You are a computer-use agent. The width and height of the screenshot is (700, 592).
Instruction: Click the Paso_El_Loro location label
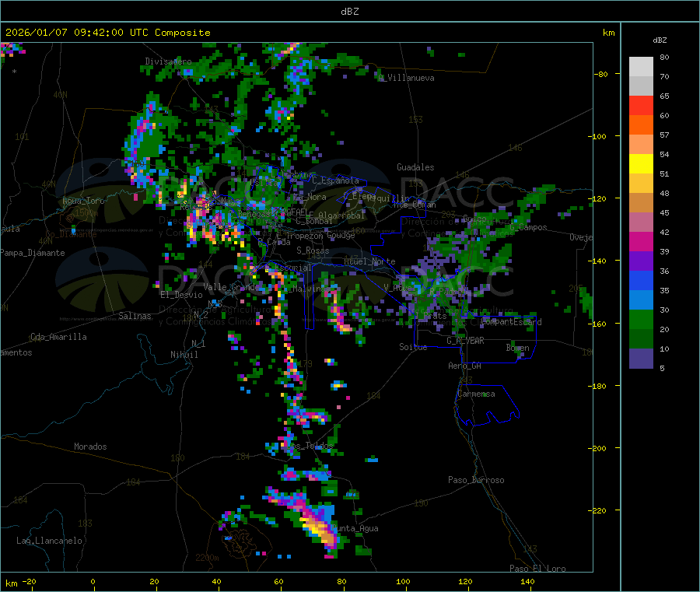[537, 569]
